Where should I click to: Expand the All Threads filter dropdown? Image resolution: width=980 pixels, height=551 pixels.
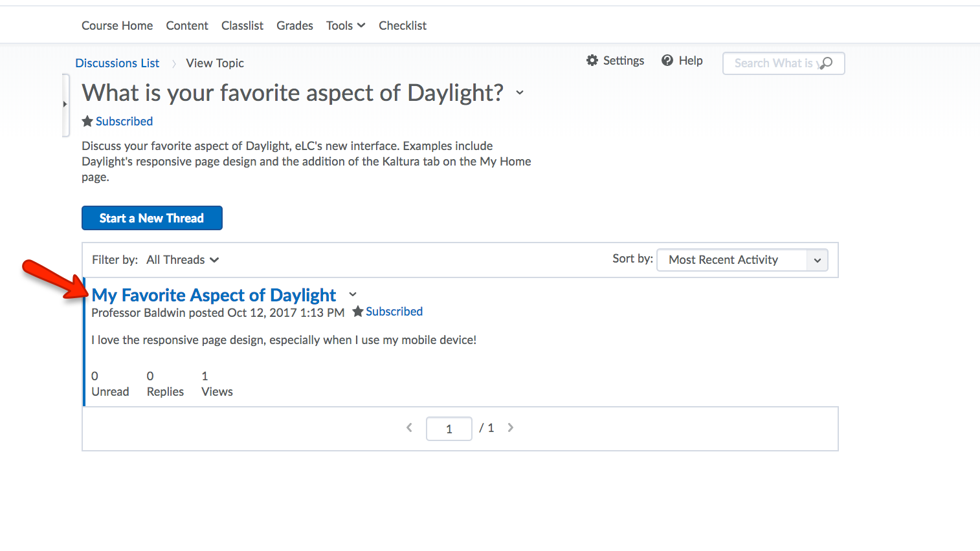coord(183,260)
